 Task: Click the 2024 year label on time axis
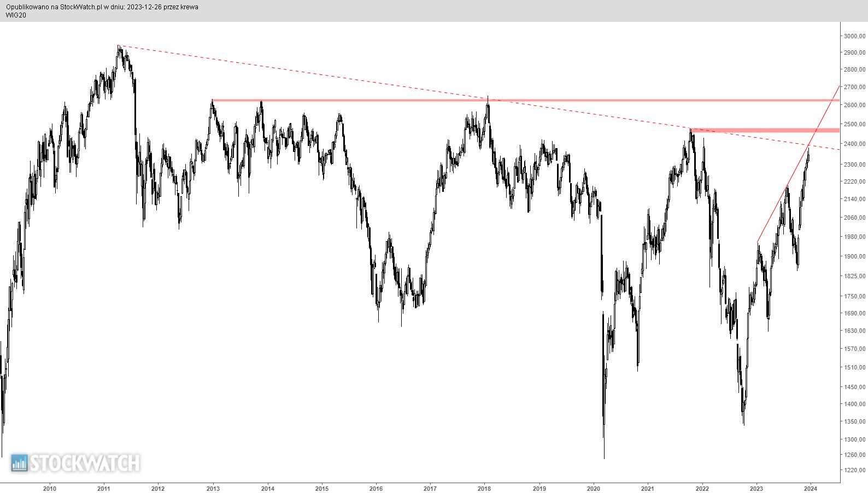point(811,489)
